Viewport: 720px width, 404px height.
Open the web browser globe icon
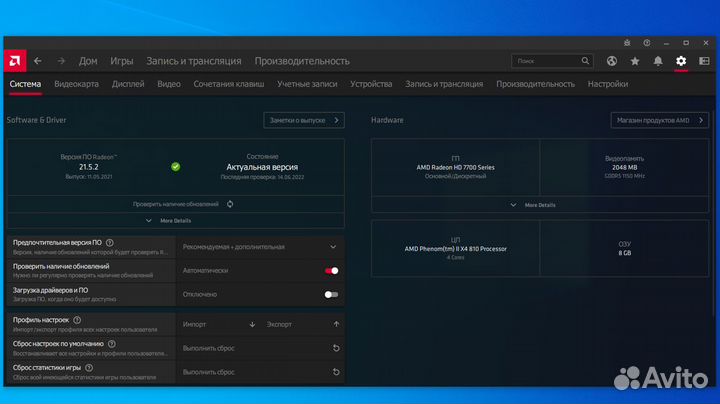pos(612,61)
